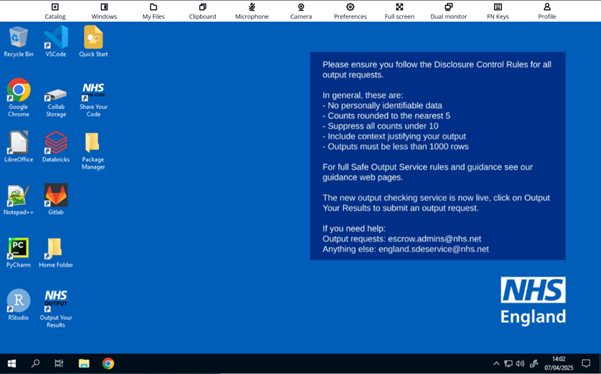Select the Google Chrome desktop shortcut

click(18, 97)
